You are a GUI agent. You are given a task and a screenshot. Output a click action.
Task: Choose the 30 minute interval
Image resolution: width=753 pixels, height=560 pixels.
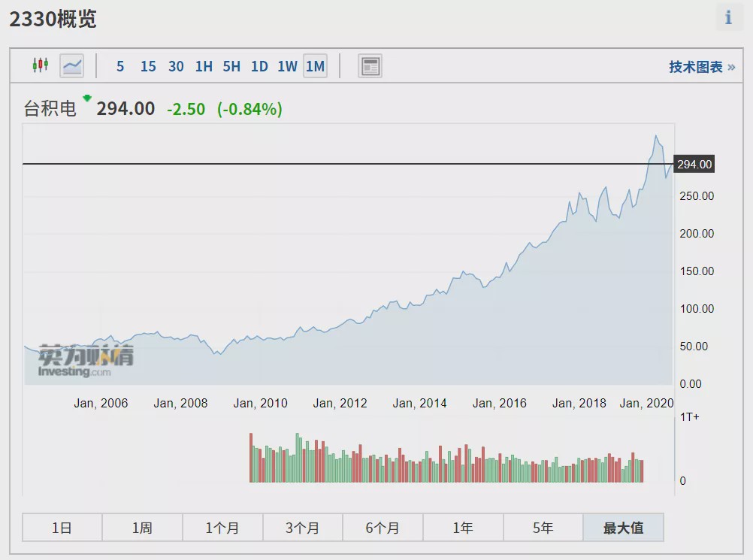pos(176,66)
